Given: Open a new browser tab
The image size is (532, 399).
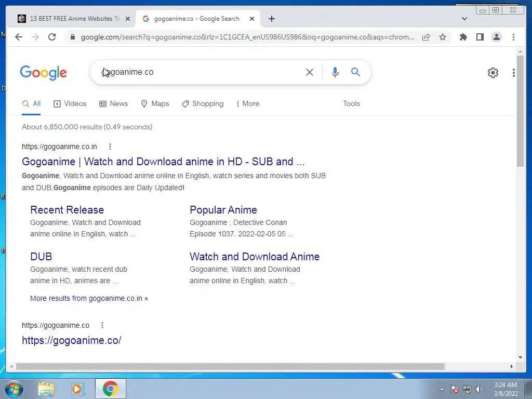Looking at the screenshot, I should (x=271, y=19).
